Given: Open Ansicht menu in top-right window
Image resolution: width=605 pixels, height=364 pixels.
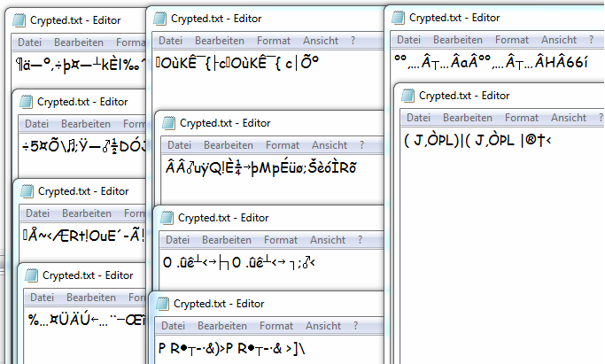Looking at the screenshot, I should click(x=558, y=40).
